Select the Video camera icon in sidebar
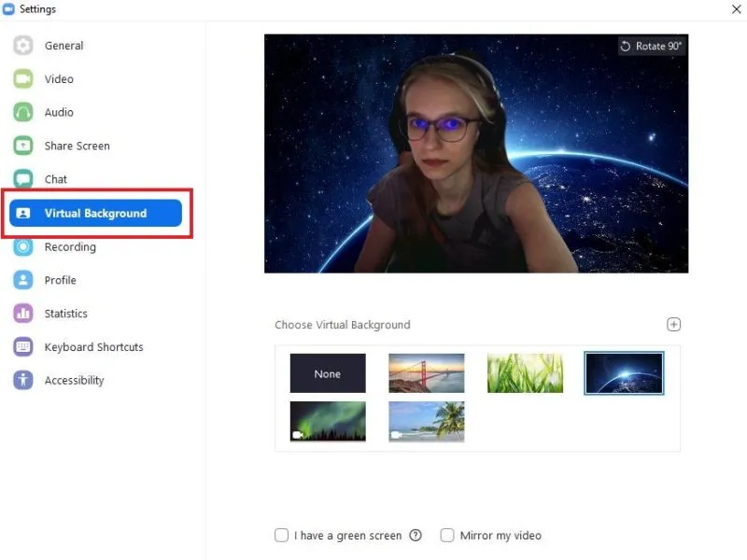This screenshot has width=747, height=560. pos(23,79)
